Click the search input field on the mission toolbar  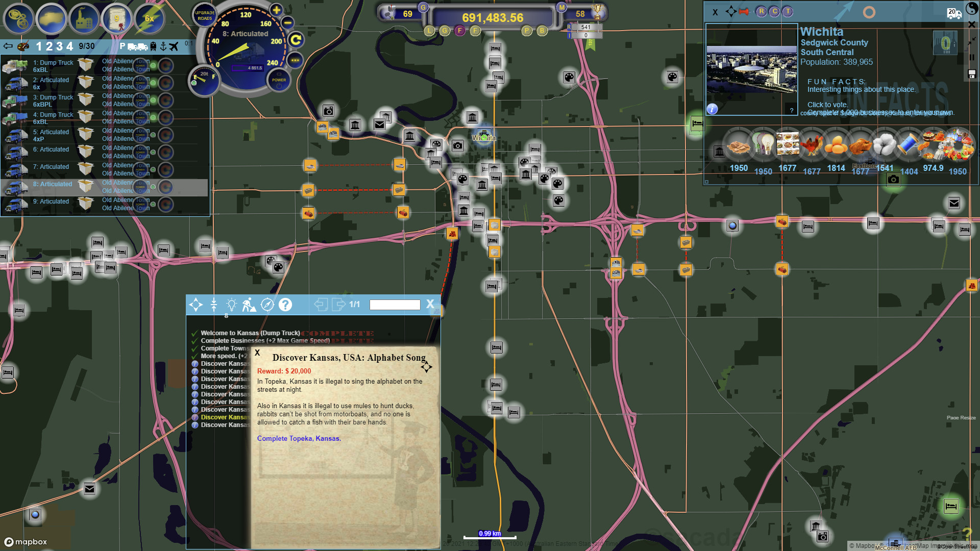point(395,305)
